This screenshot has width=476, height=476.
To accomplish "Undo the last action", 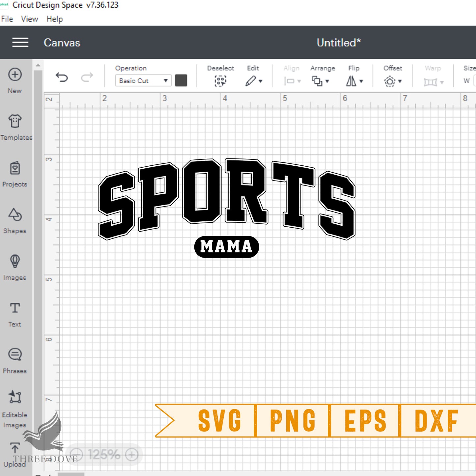I will [62, 77].
